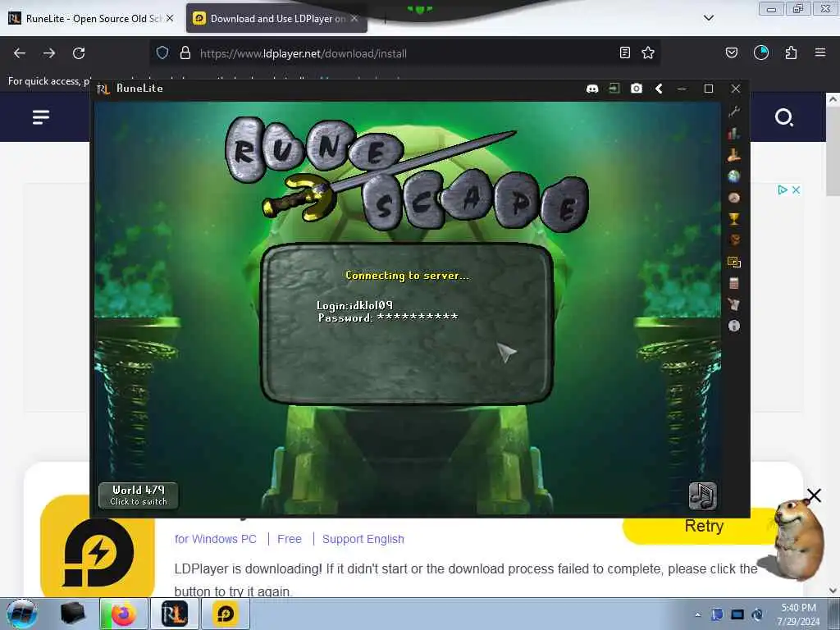This screenshot has height=630, width=840.
Task: Open the Info panel icon
Action: point(734,326)
